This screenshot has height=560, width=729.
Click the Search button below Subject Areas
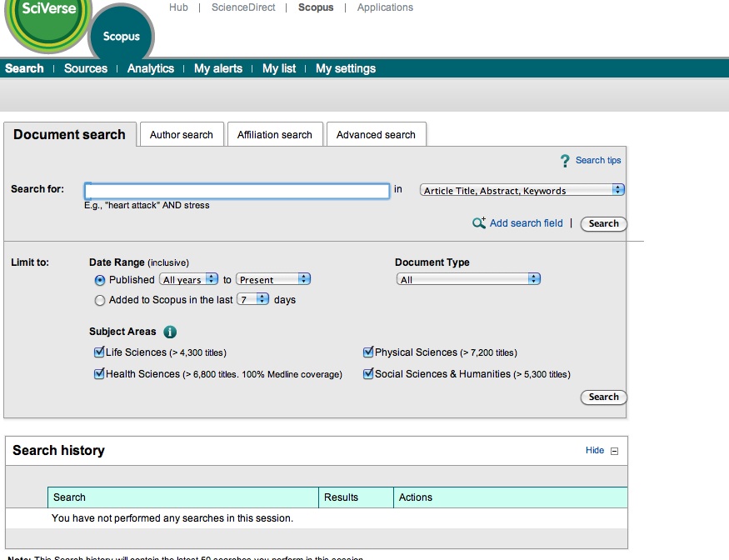coord(603,397)
